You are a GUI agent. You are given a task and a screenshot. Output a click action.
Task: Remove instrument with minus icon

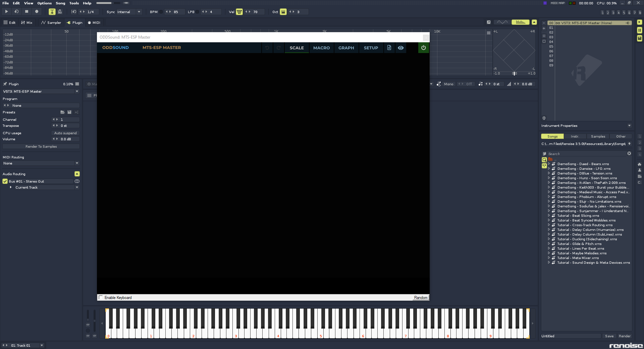[544, 23]
